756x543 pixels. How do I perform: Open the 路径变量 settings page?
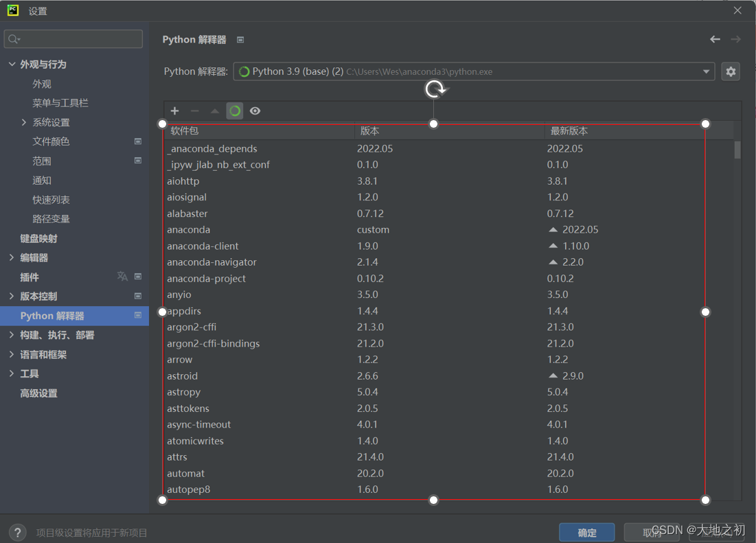[x=51, y=219]
